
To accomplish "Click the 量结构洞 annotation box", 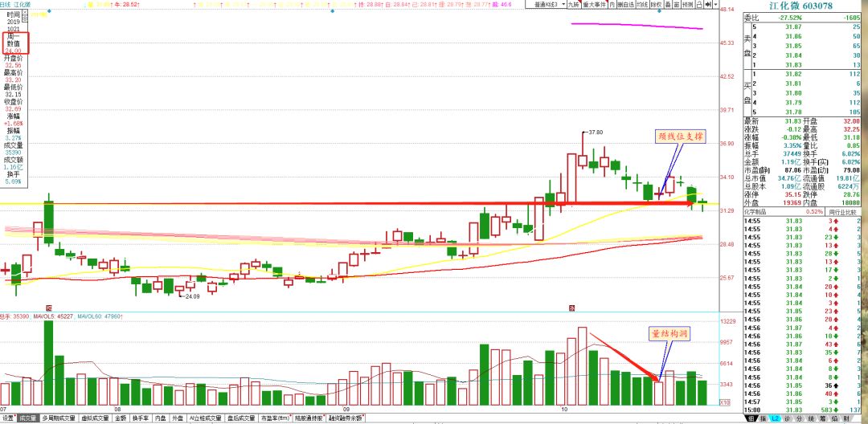I will [669, 334].
